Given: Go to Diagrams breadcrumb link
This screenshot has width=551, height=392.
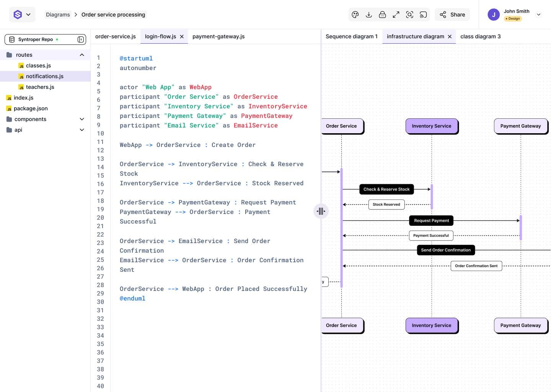Looking at the screenshot, I should (58, 15).
